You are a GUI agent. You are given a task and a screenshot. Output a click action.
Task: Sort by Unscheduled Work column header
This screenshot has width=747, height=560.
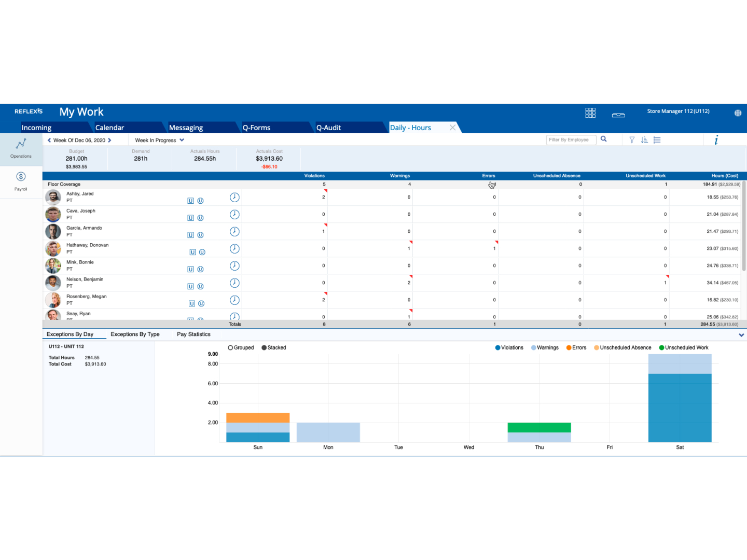(645, 176)
